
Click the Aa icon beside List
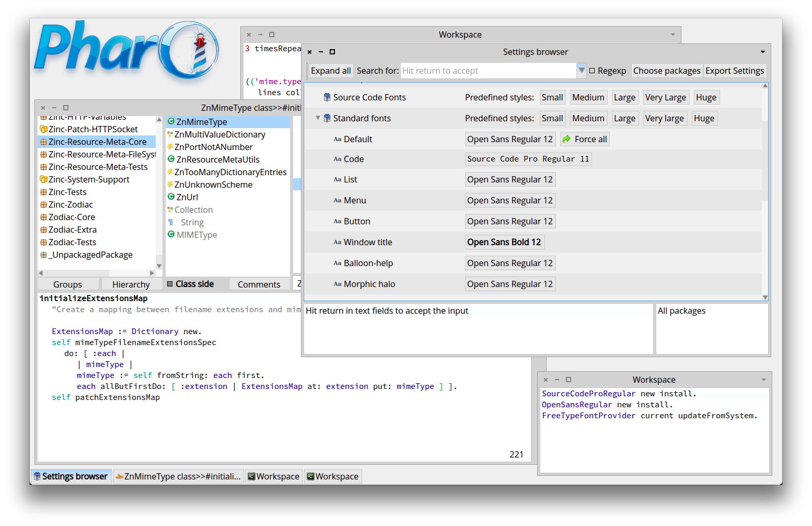[338, 179]
